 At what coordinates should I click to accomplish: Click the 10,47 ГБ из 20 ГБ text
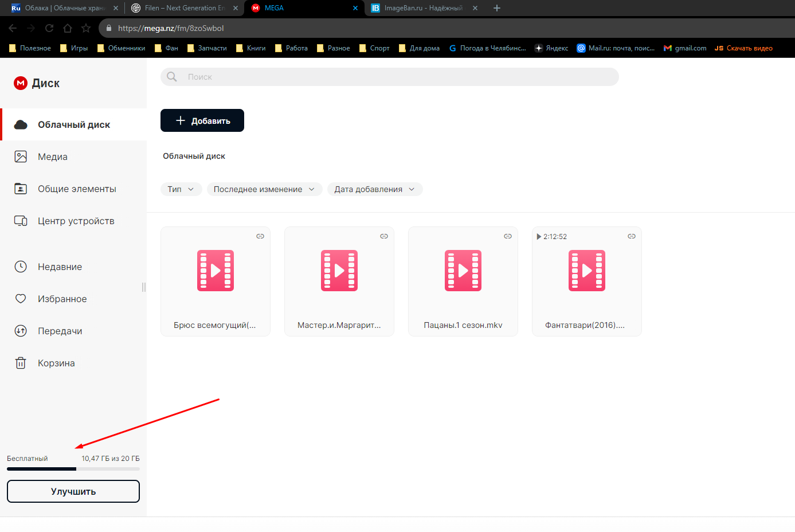pos(111,459)
